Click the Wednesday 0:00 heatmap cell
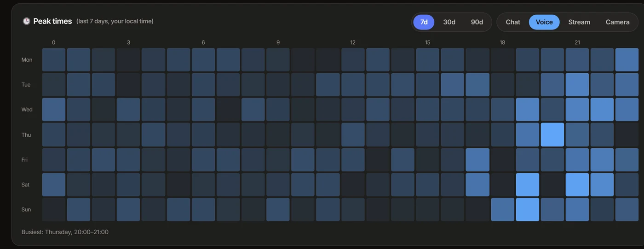Viewport: 644px width, 249px height. coord(54,110)
